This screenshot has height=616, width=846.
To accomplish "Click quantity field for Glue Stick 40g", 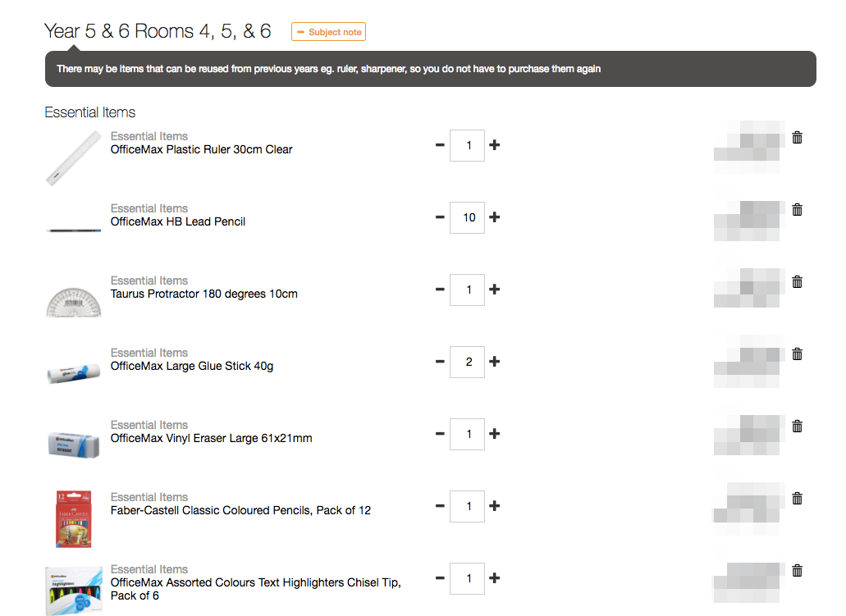I will tap(467, 362).
